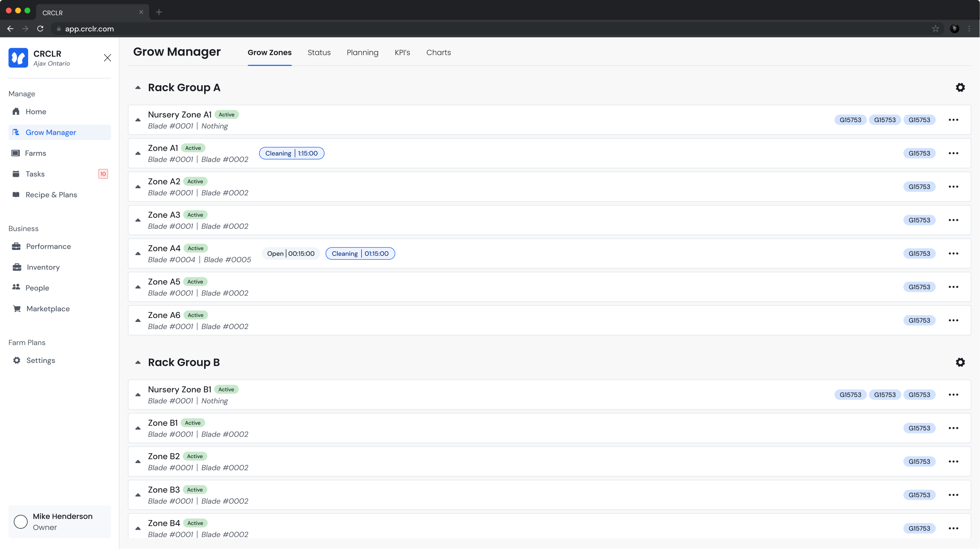This screenshot has width=980, height=549.
Task: Open Tasks with 10 badge
Action: 35,174
